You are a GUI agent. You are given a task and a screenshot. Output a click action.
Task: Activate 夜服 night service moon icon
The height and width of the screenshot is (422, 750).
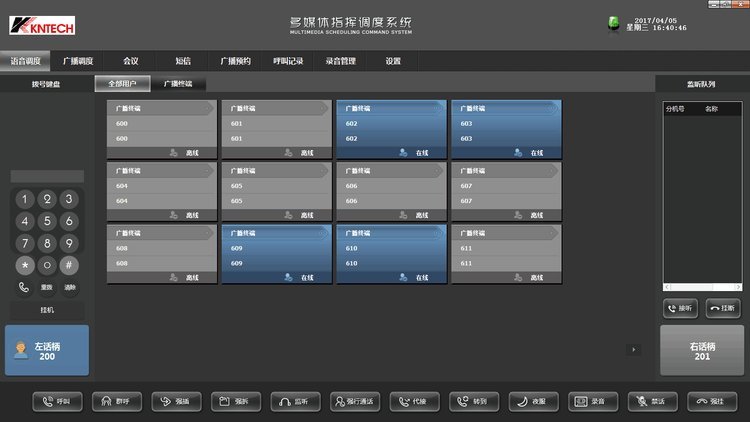[x=532, y=401]
